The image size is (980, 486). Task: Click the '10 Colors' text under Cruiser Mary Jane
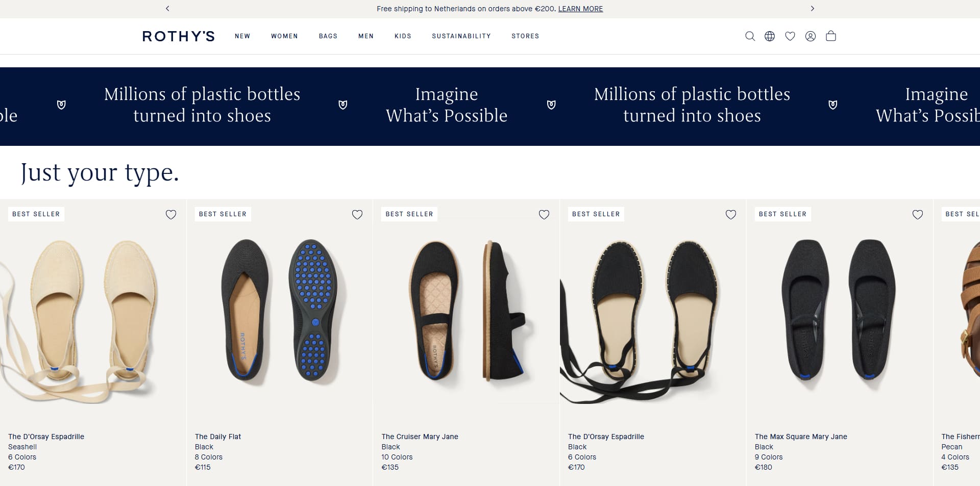[397, 457]
